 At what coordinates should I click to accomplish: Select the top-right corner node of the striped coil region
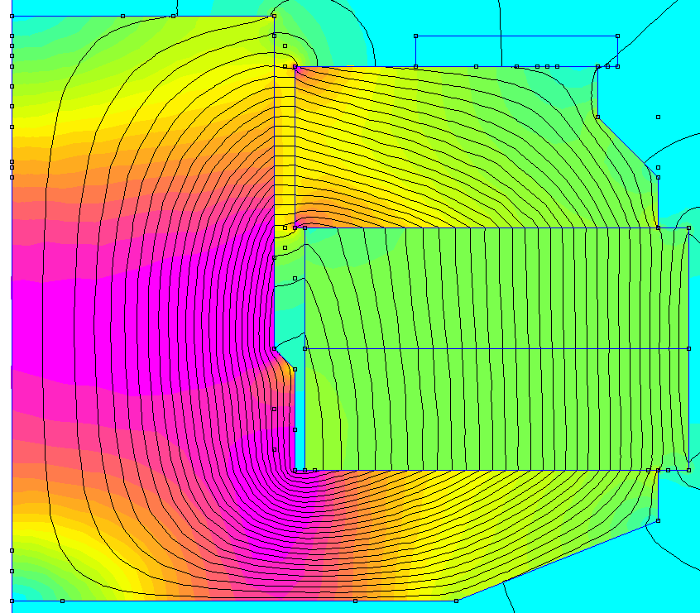(688, 227)
